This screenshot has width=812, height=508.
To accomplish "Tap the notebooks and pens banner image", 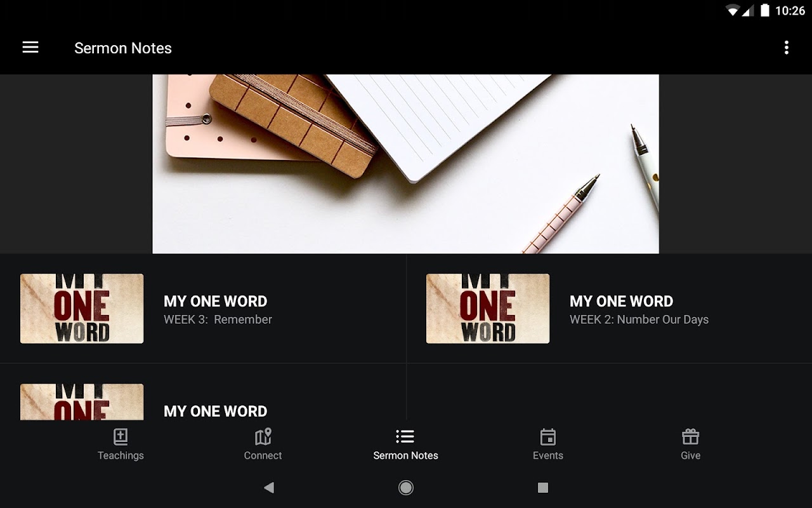I will (406, 164).
